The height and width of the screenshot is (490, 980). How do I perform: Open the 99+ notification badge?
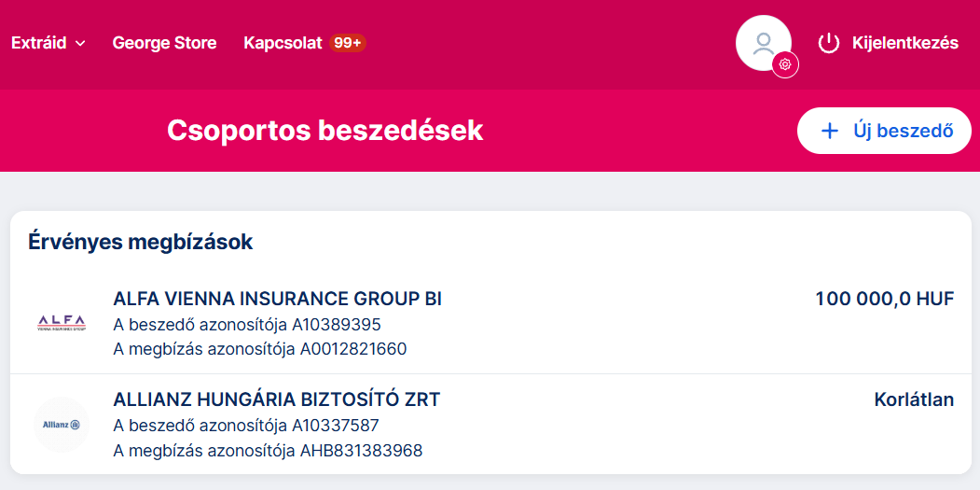(348, 43)
